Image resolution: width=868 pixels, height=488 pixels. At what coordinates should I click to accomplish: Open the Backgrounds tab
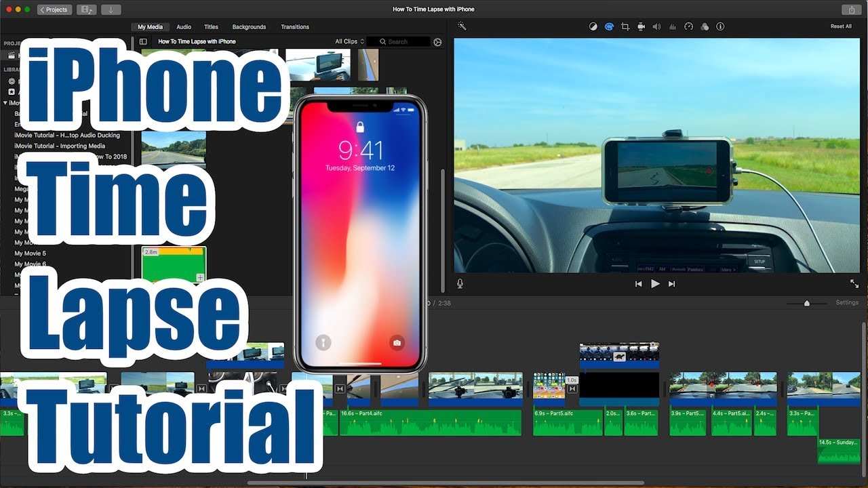[249, 27]
